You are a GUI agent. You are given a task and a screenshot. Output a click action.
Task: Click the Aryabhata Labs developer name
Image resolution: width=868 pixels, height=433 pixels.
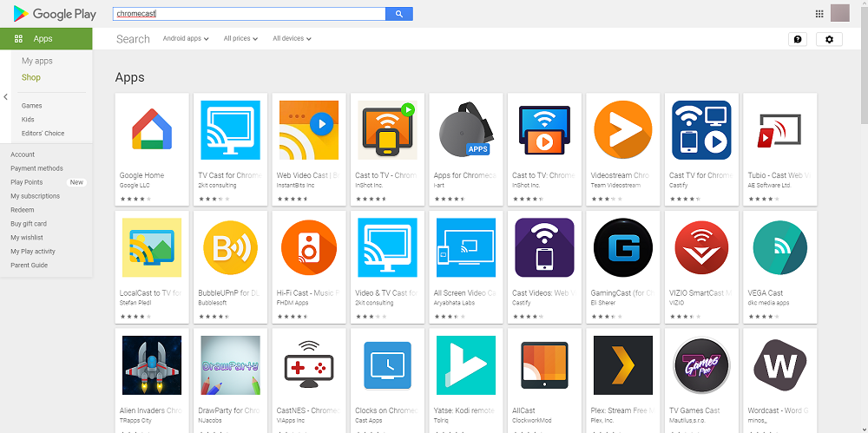[453, 303]
